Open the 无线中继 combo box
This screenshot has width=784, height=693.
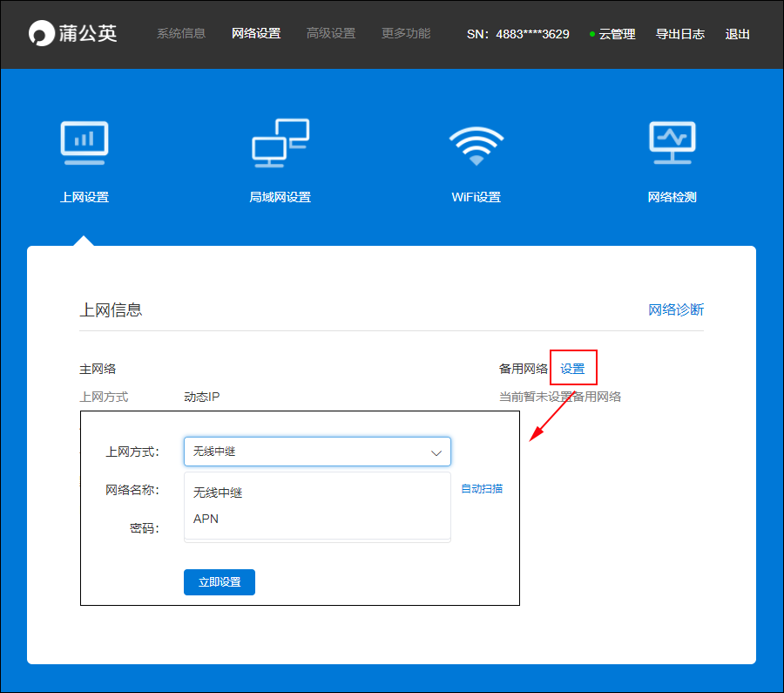click(317, 452)
